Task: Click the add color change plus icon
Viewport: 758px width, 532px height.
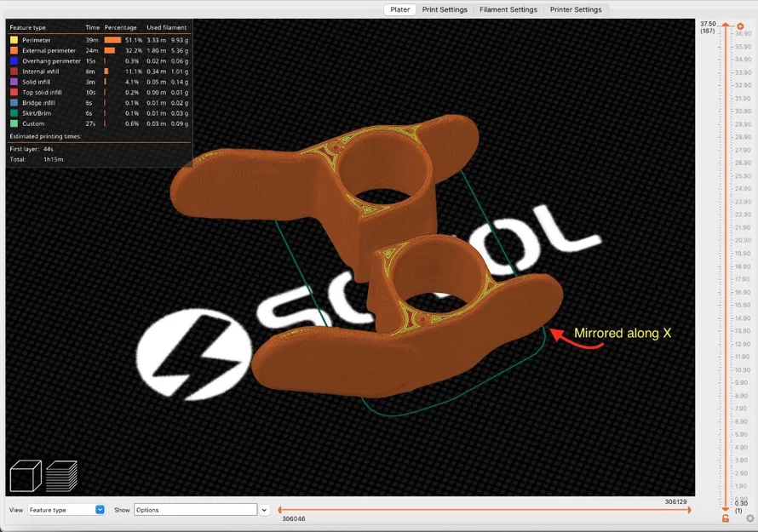Action: 740,26
